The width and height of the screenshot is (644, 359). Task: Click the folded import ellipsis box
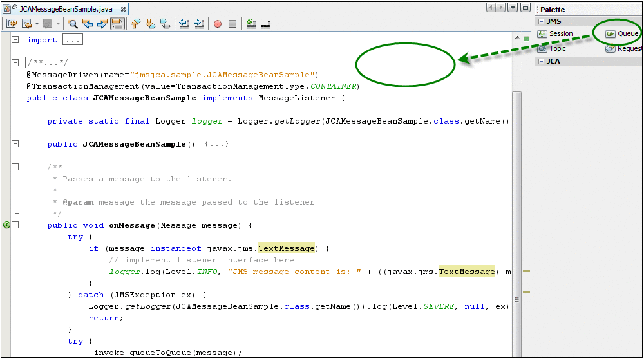click(73, 40)
